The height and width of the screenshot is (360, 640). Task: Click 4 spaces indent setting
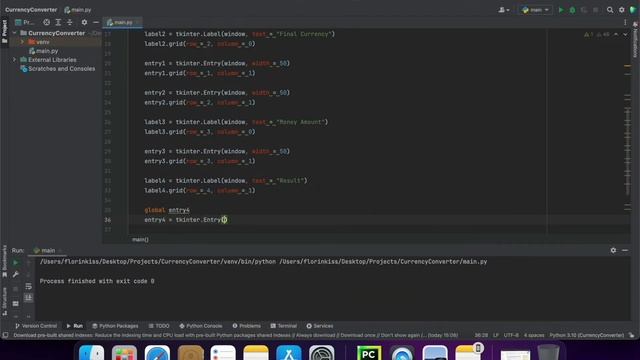pos(534,335)
